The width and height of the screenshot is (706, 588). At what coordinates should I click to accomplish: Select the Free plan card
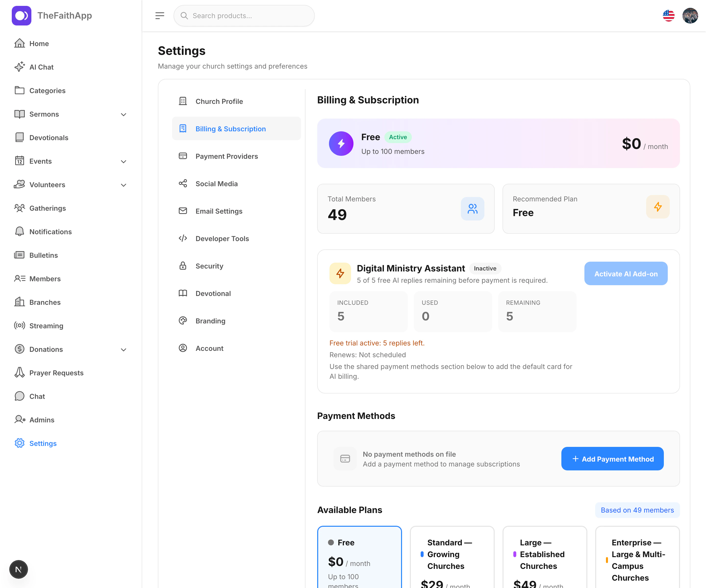[x=359, y=557]
